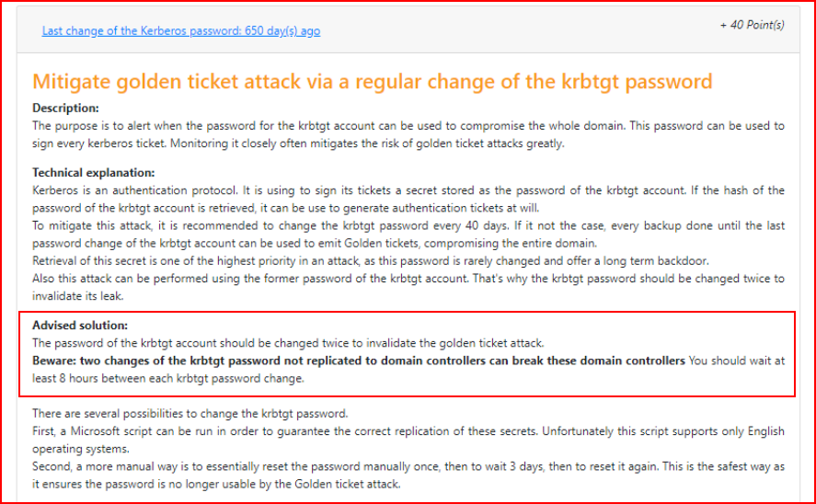Click the sentence starting Also this attack can
The image size is (816, 504).
[x=408, y=288]
